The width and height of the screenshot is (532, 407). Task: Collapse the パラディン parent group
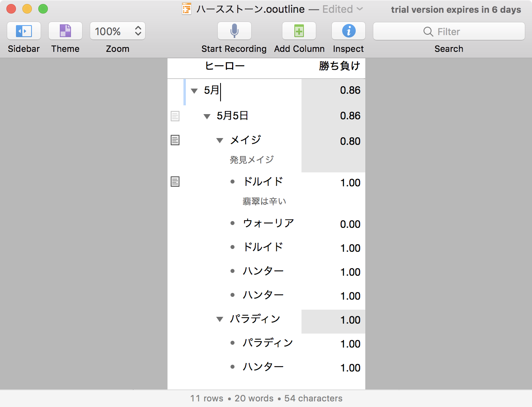point(220,319)
